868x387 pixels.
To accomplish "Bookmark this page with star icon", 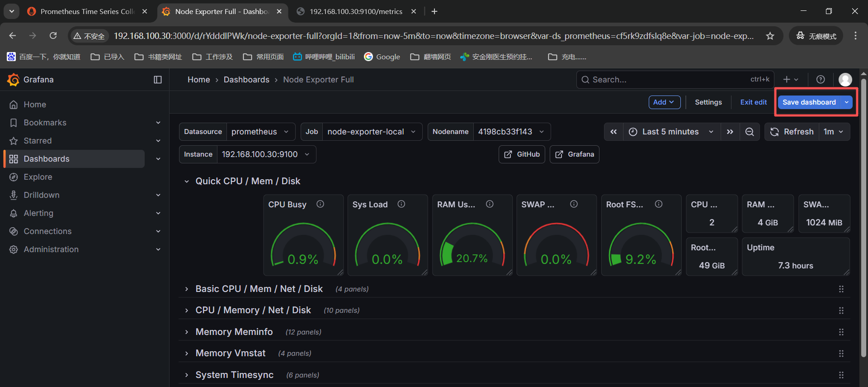I will [770, 36].
